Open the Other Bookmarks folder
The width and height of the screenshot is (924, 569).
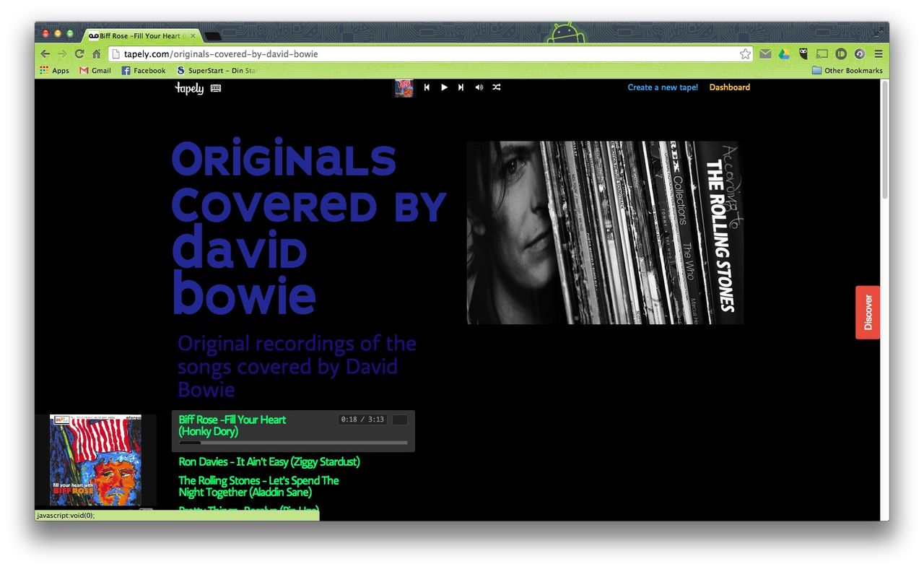point(847,71)
